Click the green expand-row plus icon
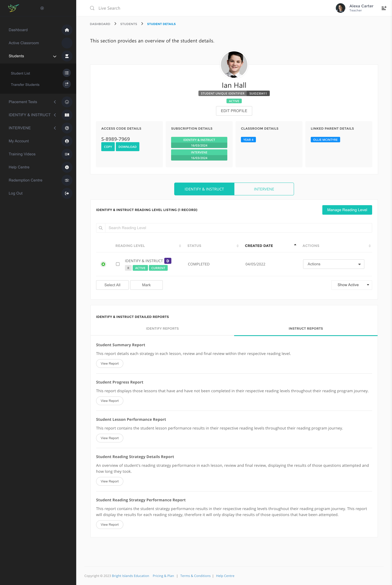392x585 pixels. (x=103, y=264)
